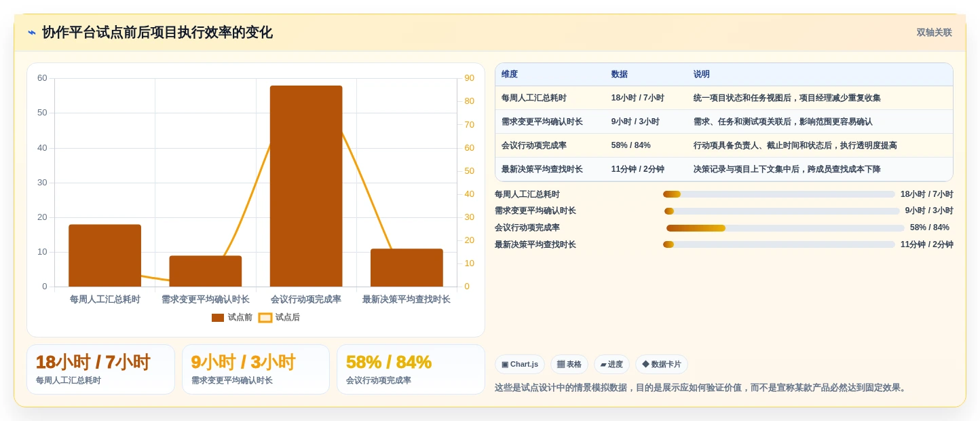Click the chart title 协作平台试点前后项目执行效率的变化

[157, 33]
